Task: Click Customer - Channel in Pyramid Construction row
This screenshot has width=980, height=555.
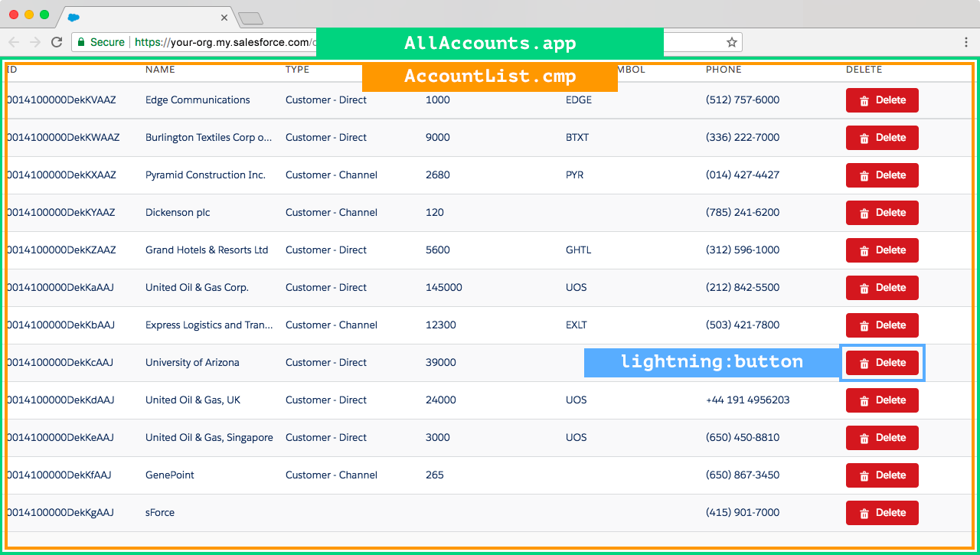Action: click(x=332, y=175)
